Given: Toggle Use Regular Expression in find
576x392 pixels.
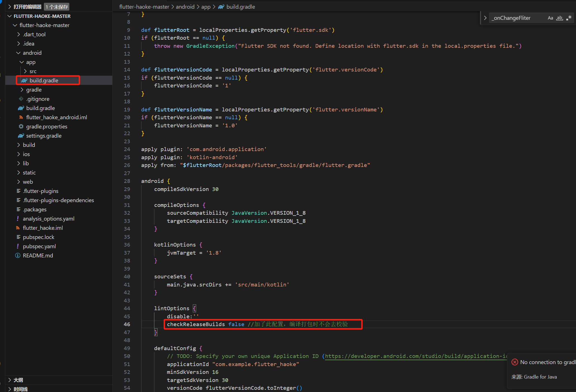Looking at the screenshot, I should coord(569,18).
